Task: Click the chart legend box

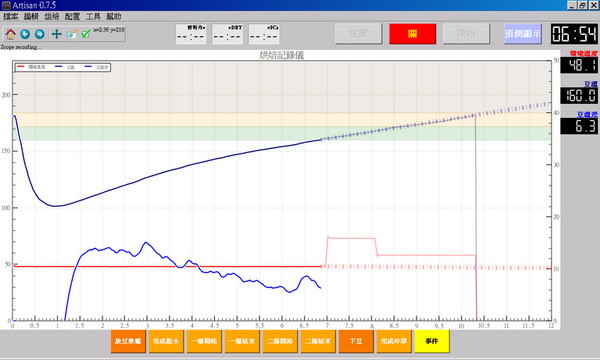Action: point(63,67)
